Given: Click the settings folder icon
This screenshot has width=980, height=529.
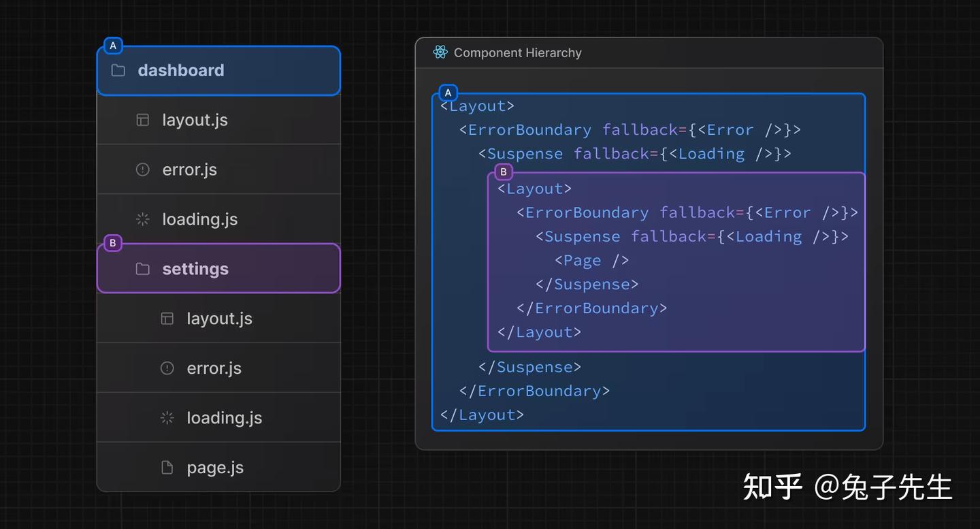Looking at the screenshot, I should click(x=143, y=269).
